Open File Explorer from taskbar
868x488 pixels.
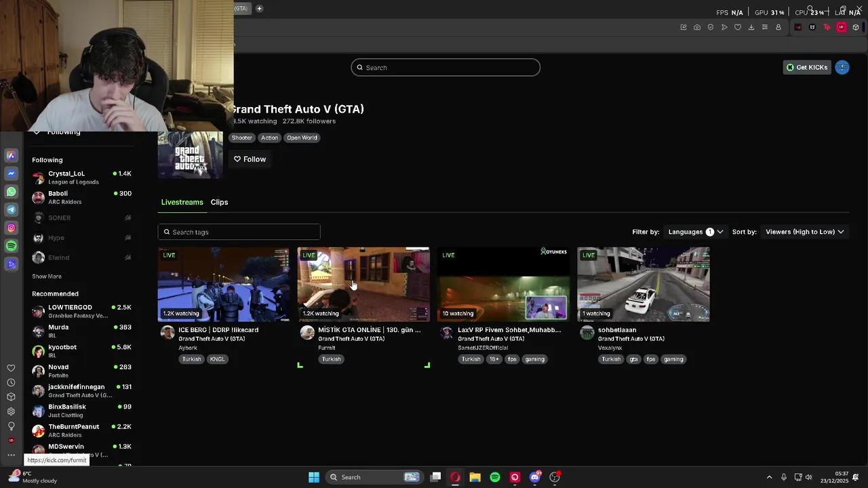pyautogui.click(x=475, y=477)
